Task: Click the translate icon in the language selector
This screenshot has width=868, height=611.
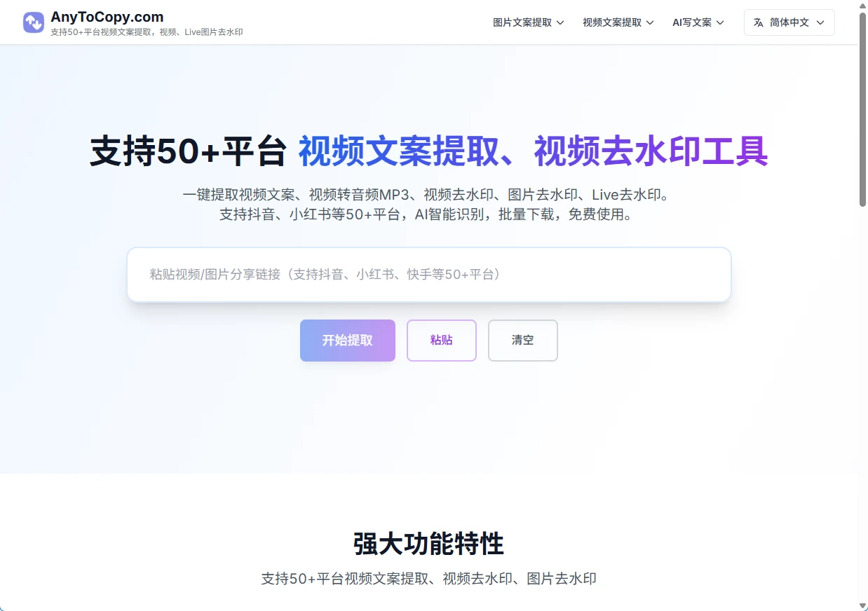Action: (759, 22)
